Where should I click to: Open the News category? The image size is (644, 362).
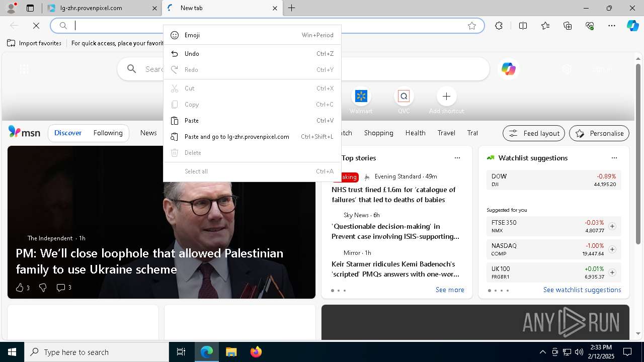148,133
